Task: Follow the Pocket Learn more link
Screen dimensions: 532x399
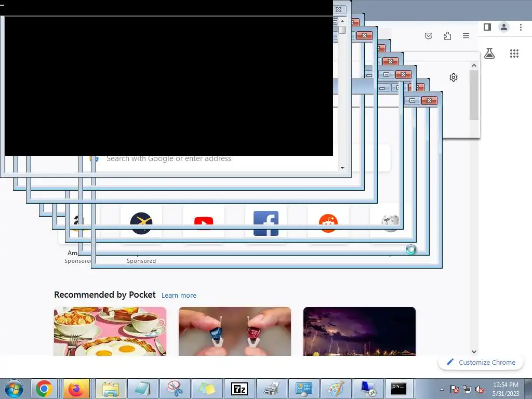Action: 179,296
